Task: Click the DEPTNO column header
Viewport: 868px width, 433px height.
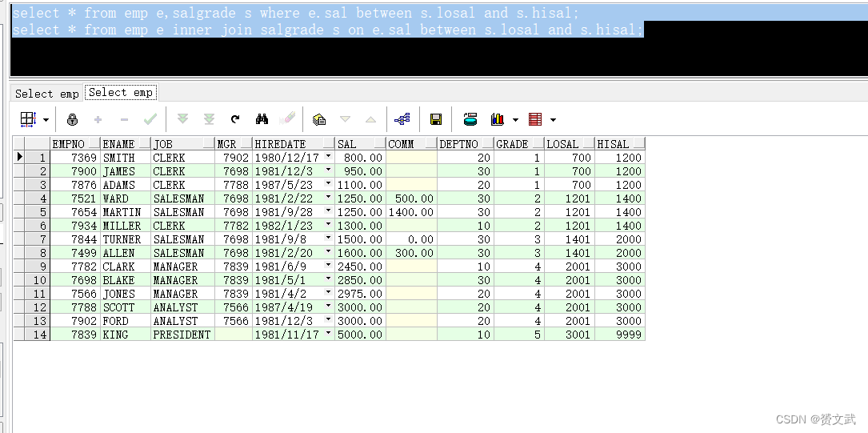Action: tap(464, 144)
